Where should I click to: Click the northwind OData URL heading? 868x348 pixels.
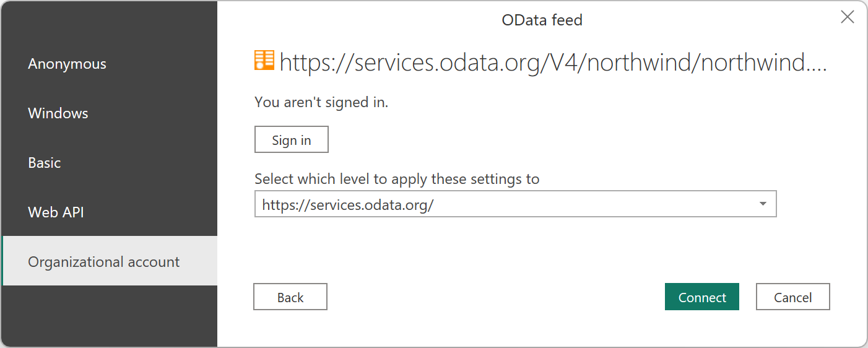545,63
